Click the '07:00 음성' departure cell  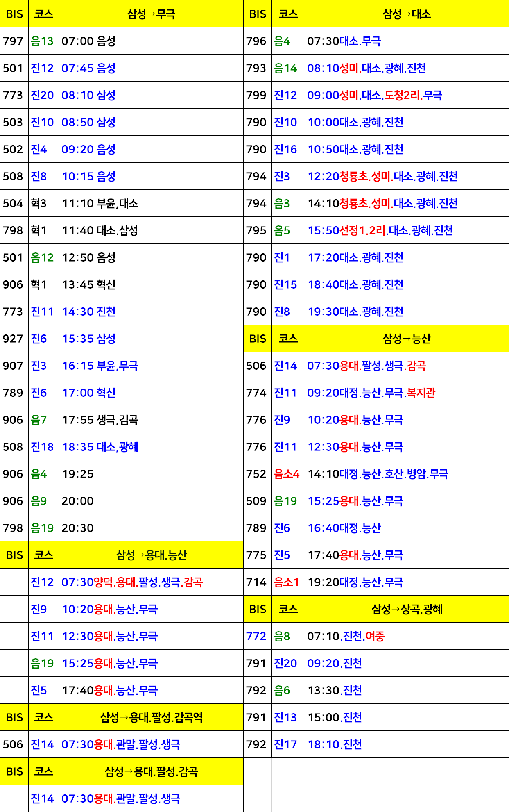point(151,41)
